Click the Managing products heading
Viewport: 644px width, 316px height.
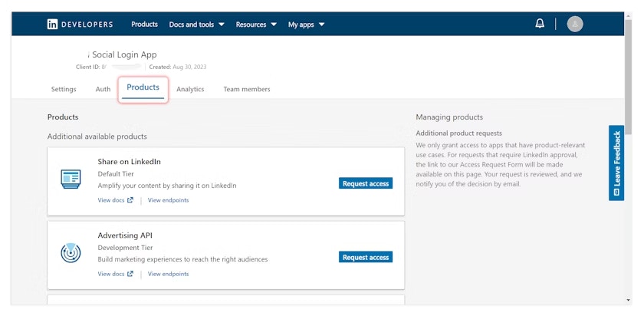tap(449, 117)
